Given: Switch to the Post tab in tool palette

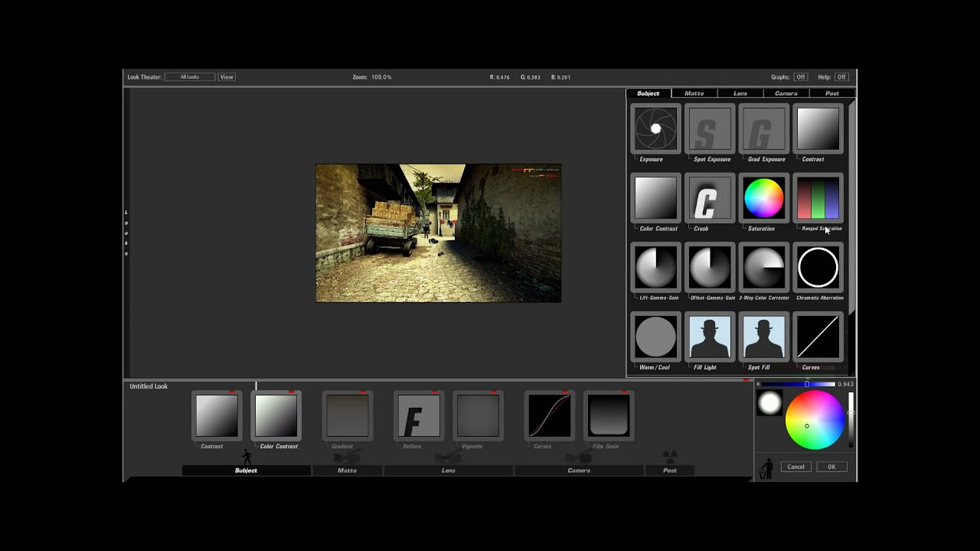Looking at the screenshot, I should coord(831,93).
